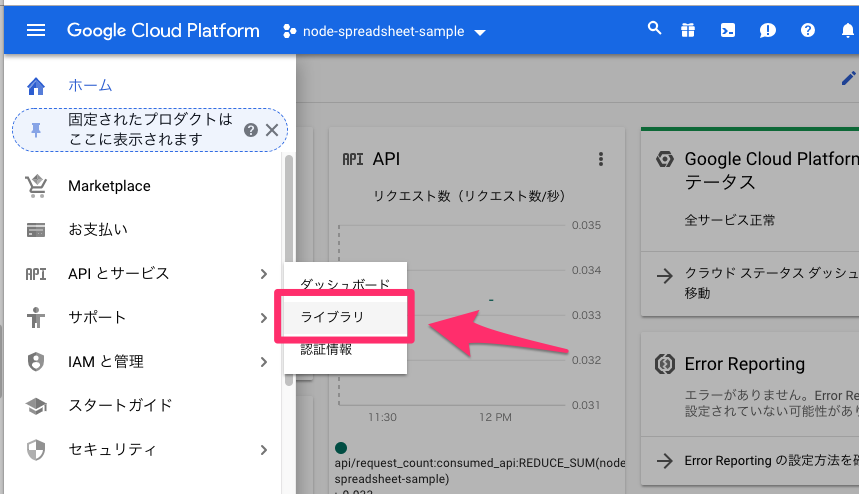Click the Google Cloud Platform logo text
Viewport: 859px width, 494px height.
(x=163, y=31)
